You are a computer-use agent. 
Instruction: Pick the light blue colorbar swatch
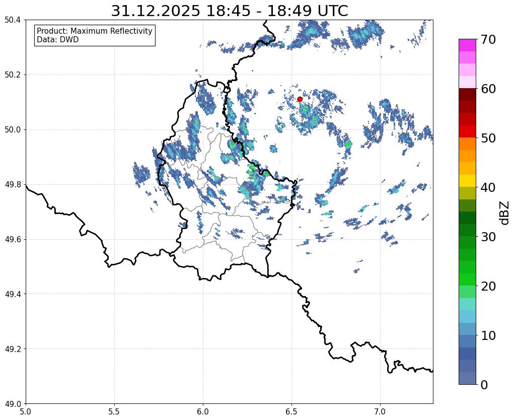pyautogui.click(x=467, y=316)
